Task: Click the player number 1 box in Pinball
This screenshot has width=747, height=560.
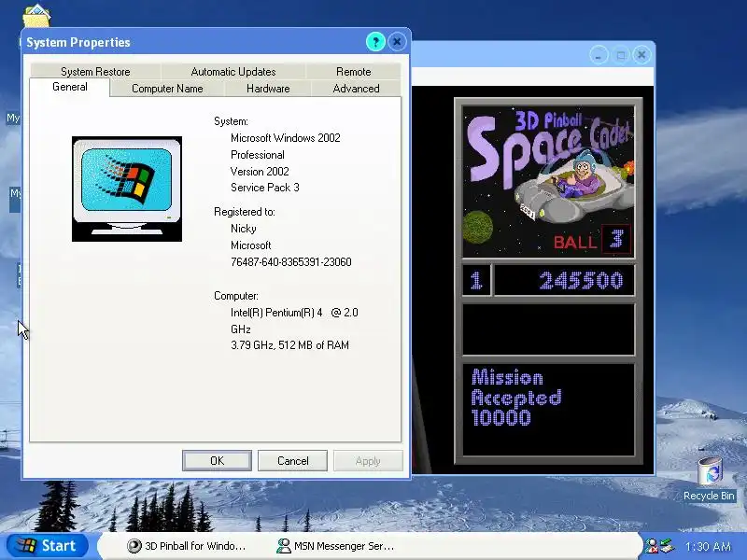Action: (x=476, y=281)
